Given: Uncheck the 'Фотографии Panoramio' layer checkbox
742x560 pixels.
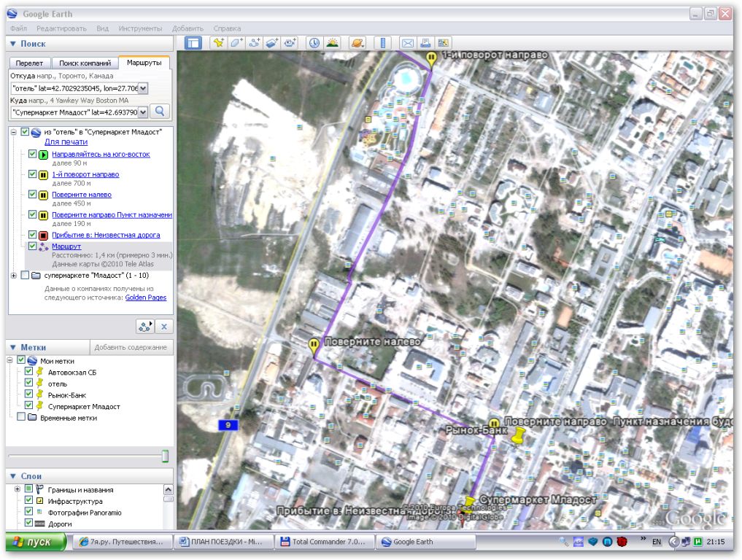Looking at the screenshot, I should [x=29, y=512].
